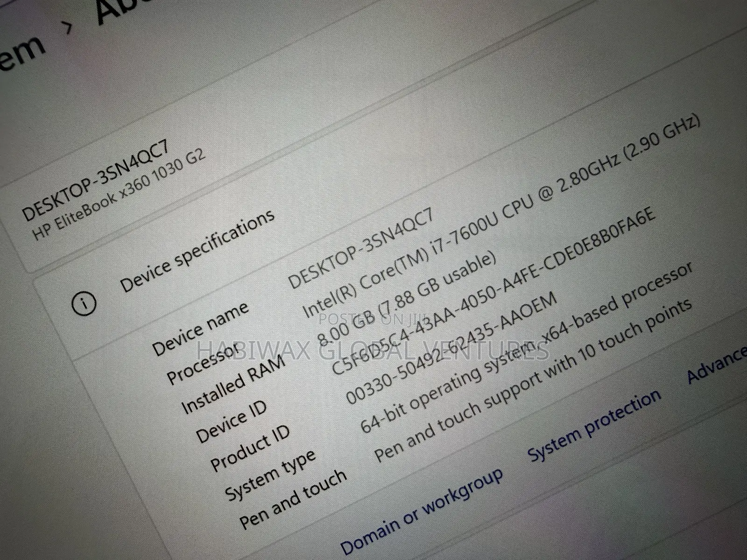Open the Domain or workgroup link
747x560 pixels.
pos(423,512)
